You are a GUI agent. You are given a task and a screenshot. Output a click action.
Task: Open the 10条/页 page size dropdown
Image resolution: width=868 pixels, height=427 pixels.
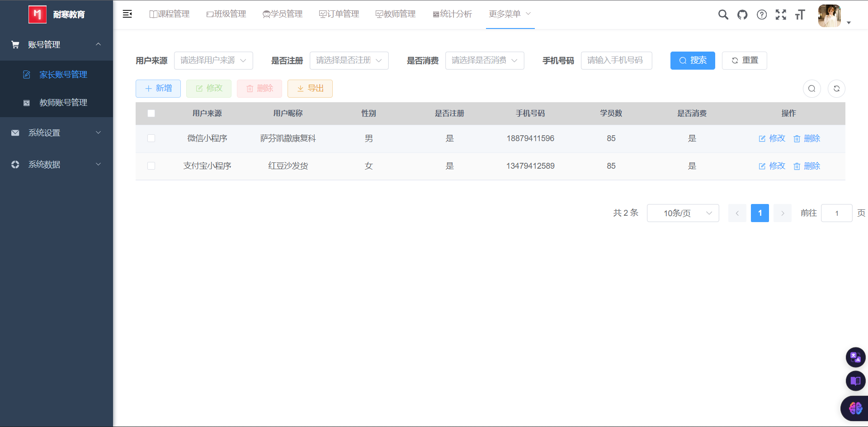click(x=683, y=213)
